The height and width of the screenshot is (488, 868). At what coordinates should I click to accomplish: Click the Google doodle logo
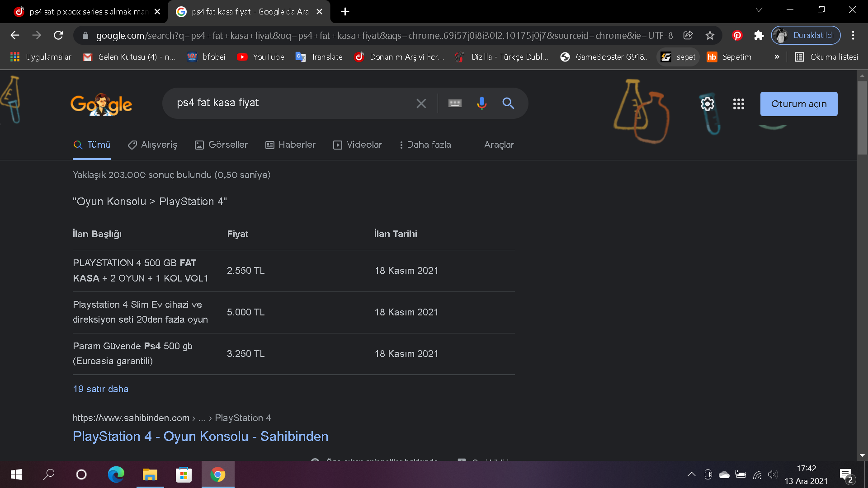101,104
